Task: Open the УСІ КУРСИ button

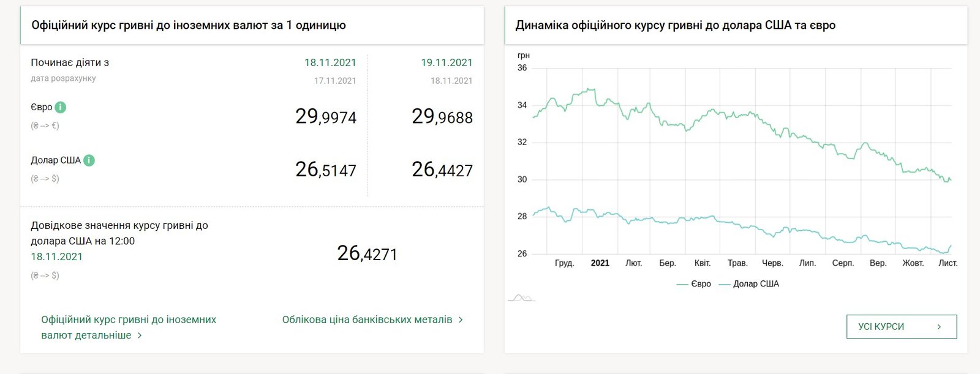Action: (x=901, y=327)
